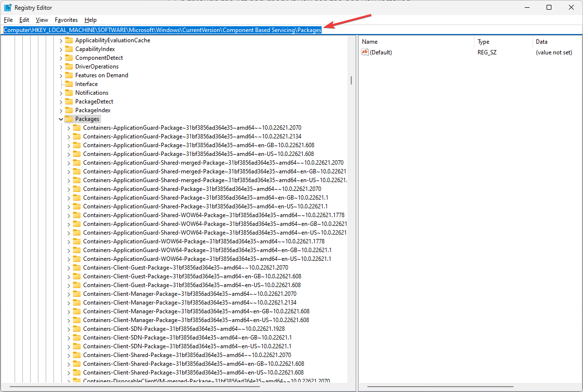
Task: Select the (Default) registry value
Action: [x=381, y=52]
